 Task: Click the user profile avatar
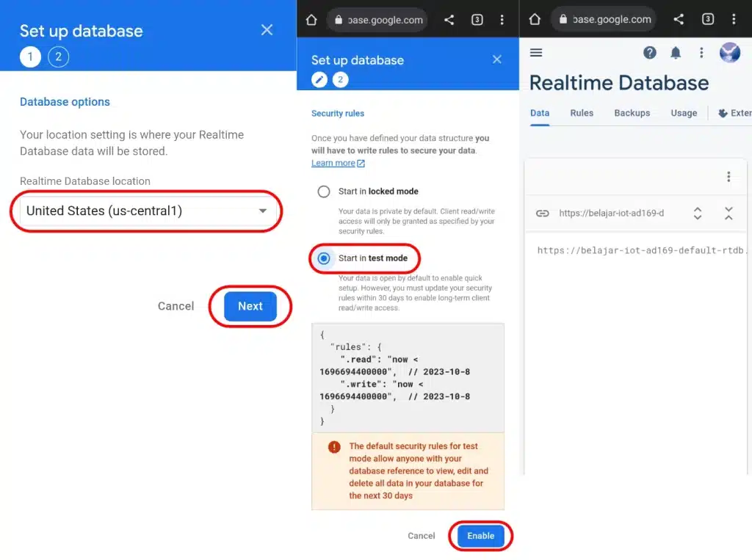point(729,52)
